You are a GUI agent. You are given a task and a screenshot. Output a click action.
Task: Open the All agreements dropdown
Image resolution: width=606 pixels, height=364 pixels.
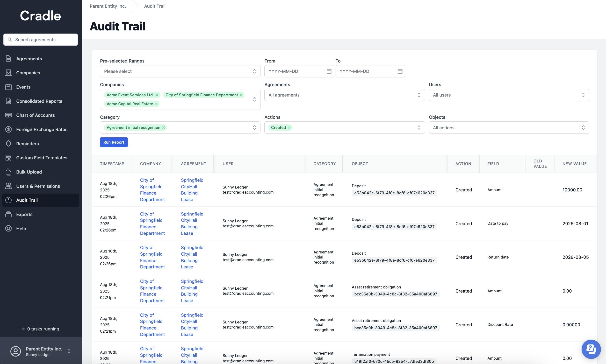click(344, 95)
